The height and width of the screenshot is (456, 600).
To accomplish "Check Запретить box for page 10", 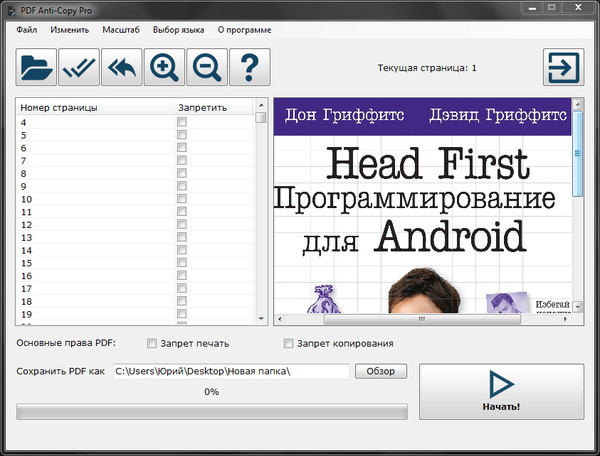I will point(182,199).
